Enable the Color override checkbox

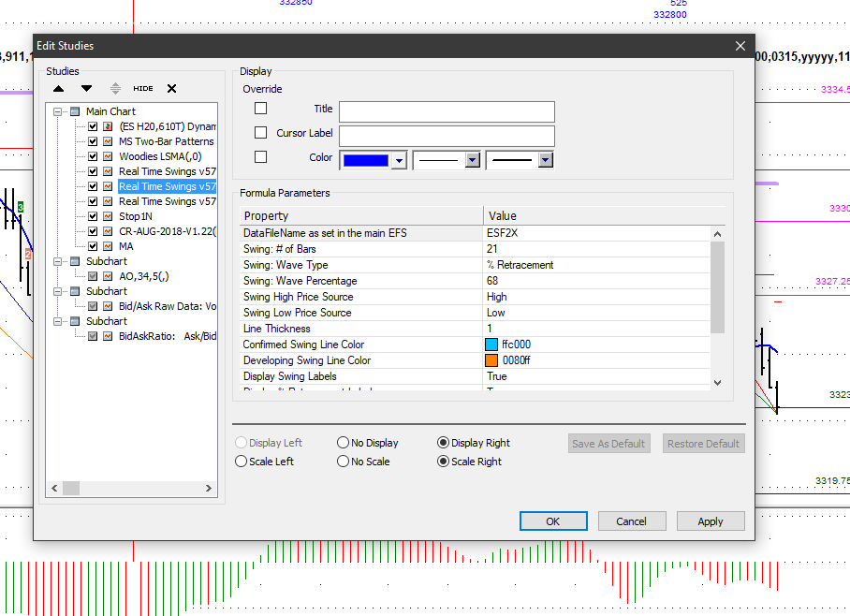[x=261, y=156]
